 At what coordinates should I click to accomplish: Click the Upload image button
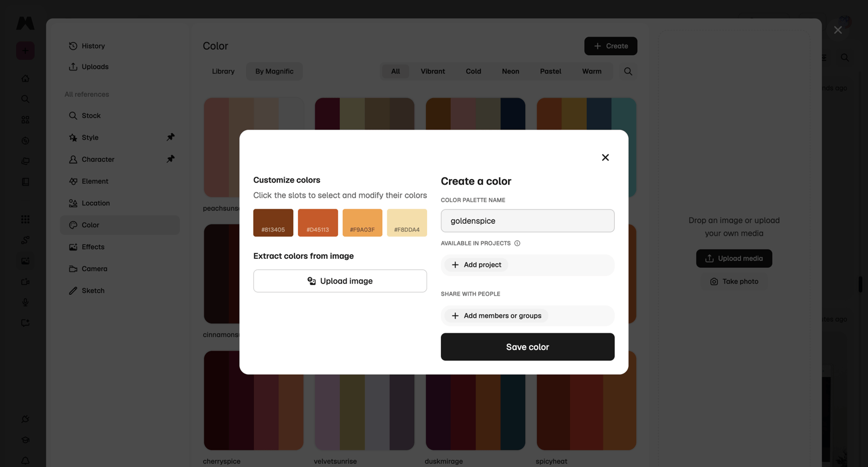340,281
